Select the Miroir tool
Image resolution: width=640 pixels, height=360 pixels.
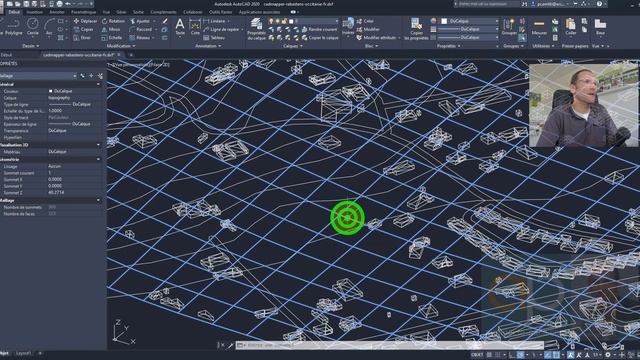pyautogui.click(x=111, y=29)
